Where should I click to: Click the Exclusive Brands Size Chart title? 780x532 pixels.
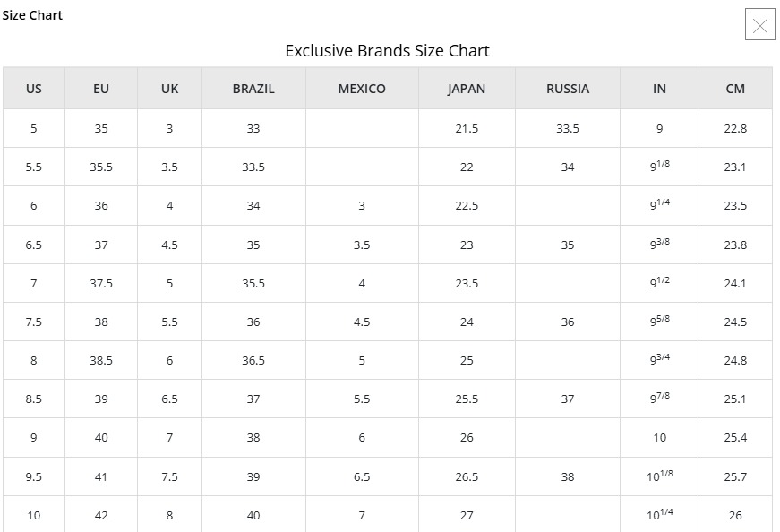click(387, 51)
